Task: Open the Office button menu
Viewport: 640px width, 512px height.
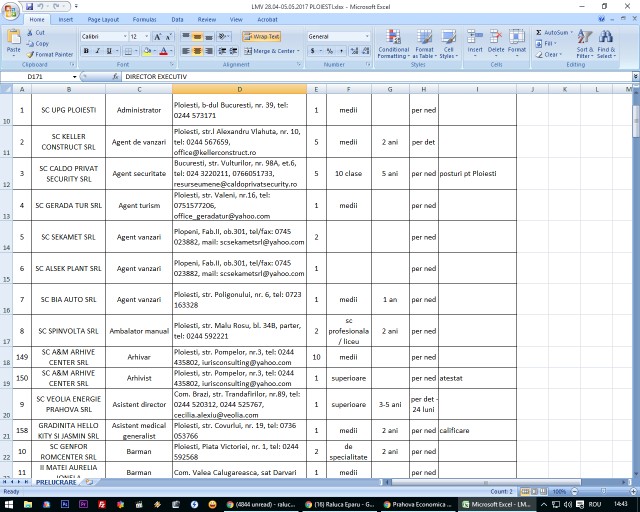Action: (x=11, y=11)
